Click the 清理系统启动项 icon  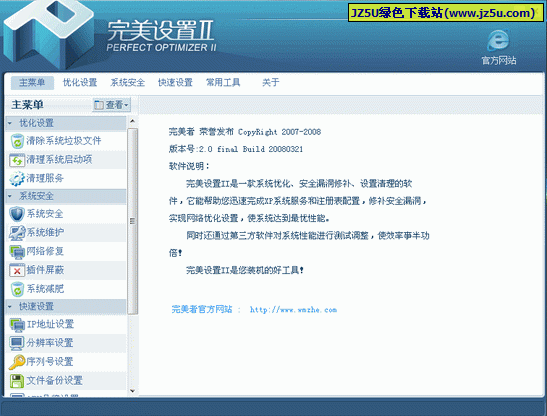(x=17, y=160)
